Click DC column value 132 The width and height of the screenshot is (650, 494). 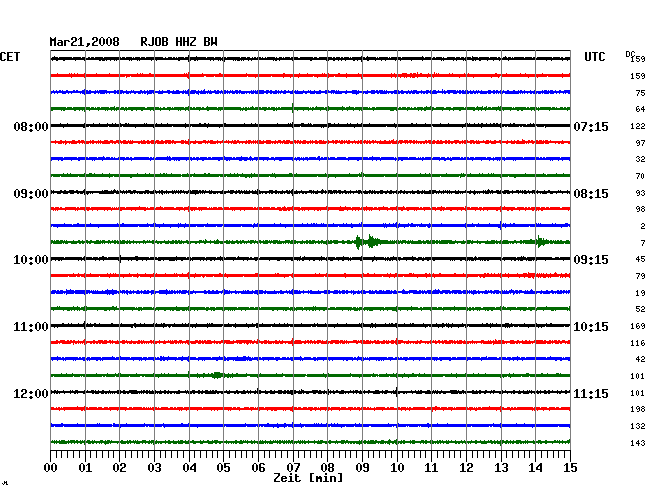[x=638, y=426]
